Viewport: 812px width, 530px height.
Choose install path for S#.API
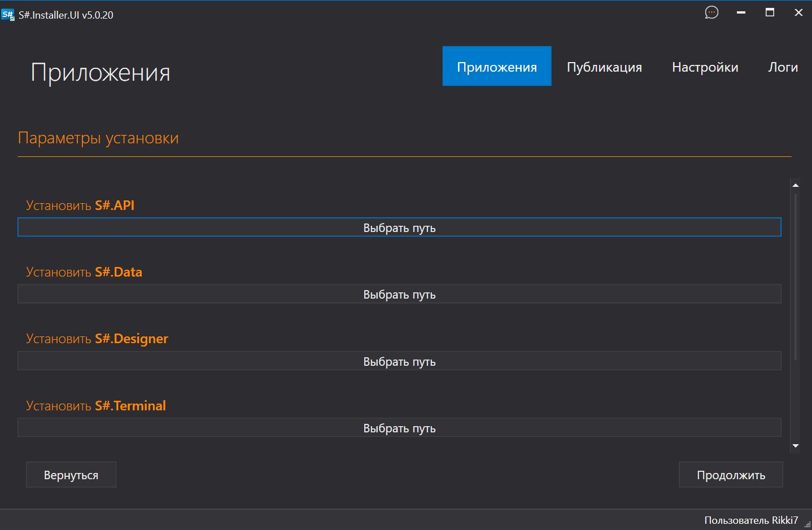click(399, 227)
